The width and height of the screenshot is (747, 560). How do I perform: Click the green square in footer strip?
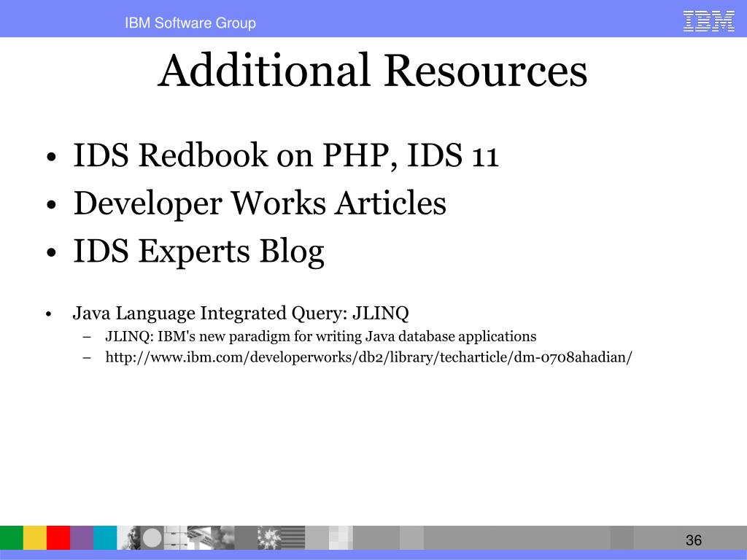coord(12,537)
